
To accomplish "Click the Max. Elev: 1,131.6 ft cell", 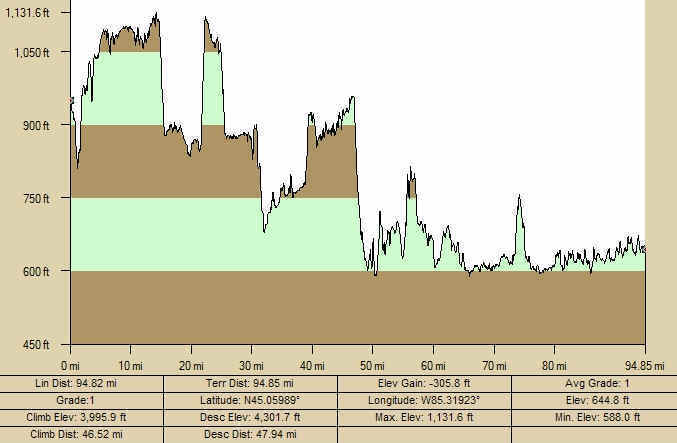I will click(x=424, y=417).
